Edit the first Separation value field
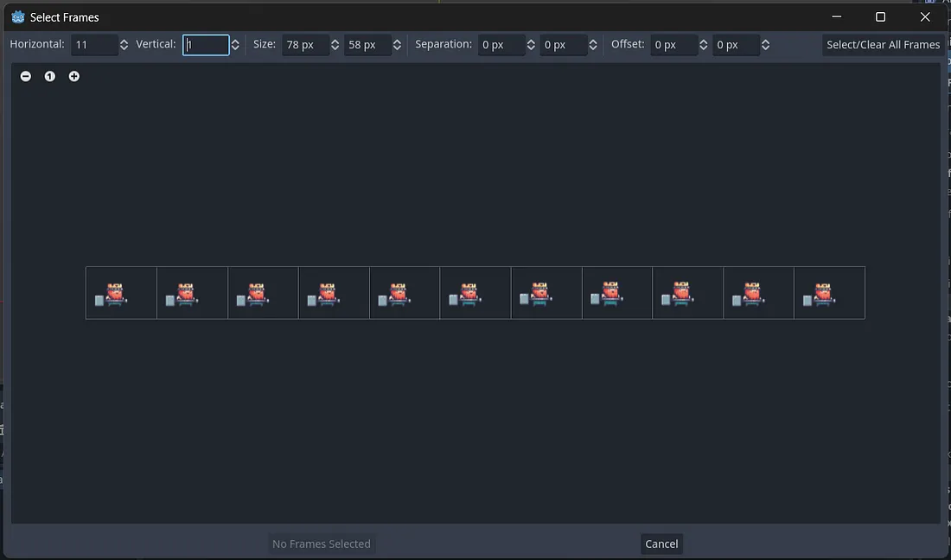This screenshot has height=560, width=951. tap(501, 45)
